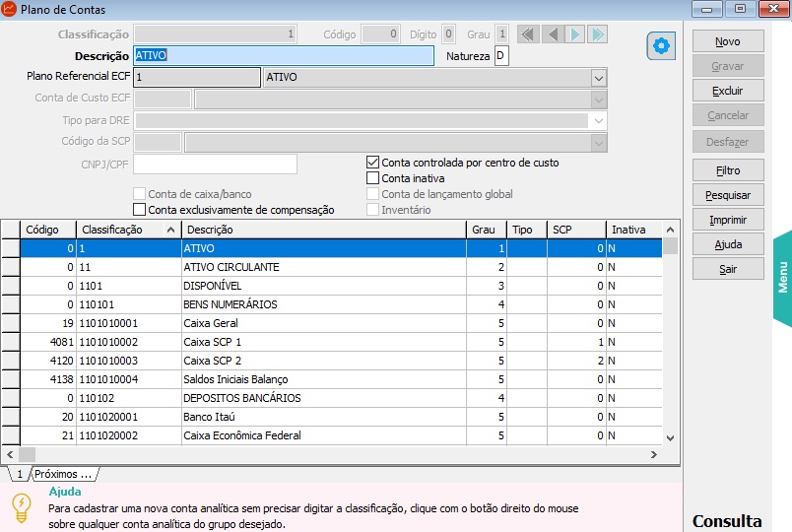Click the CNPJ/CPF input field
This screenshot has width=792, height=532.
[x=215, y=165]
